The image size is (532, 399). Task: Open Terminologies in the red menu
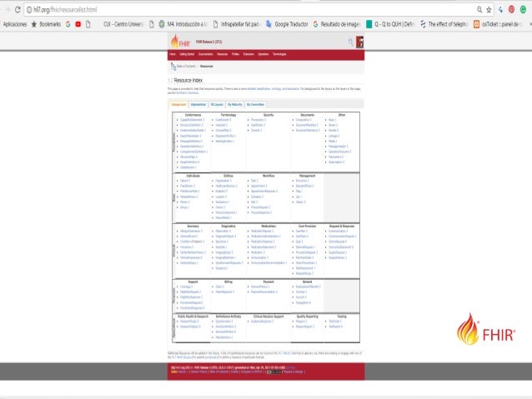279,54
